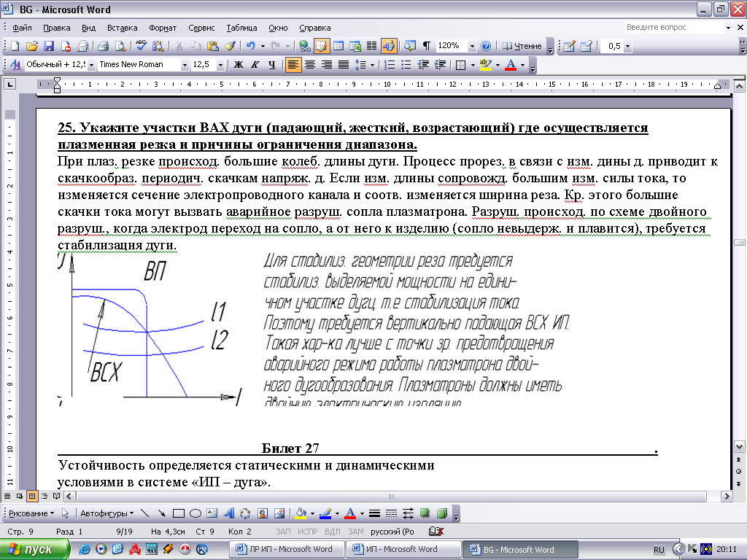Increase paragraph indent
The height and width of the screenshot is (560, 747).
click(x=440, y=64)
